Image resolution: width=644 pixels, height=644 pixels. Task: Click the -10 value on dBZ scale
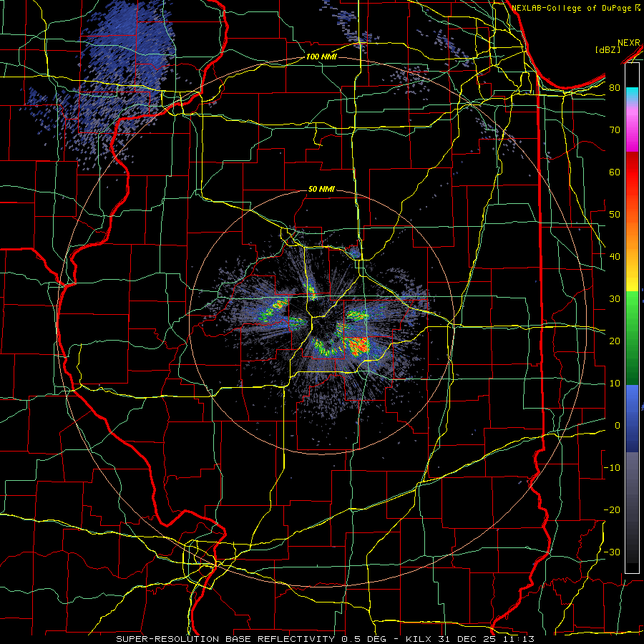(x=612, y=467)
